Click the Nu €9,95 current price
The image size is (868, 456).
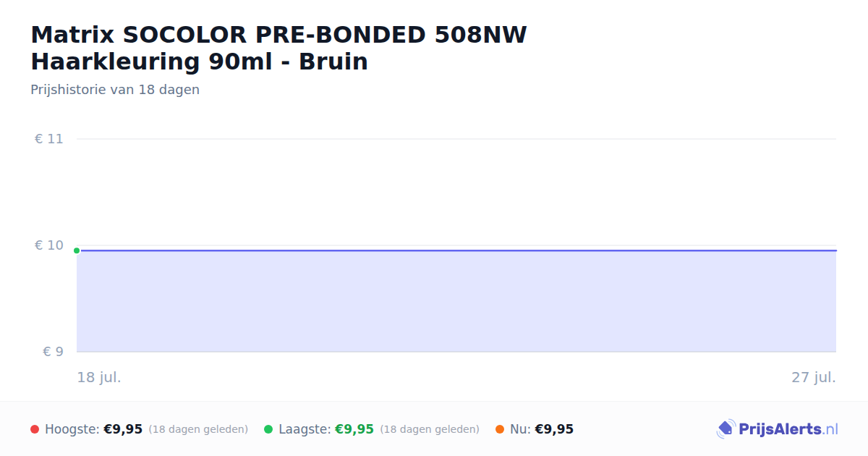click(554, 429)
